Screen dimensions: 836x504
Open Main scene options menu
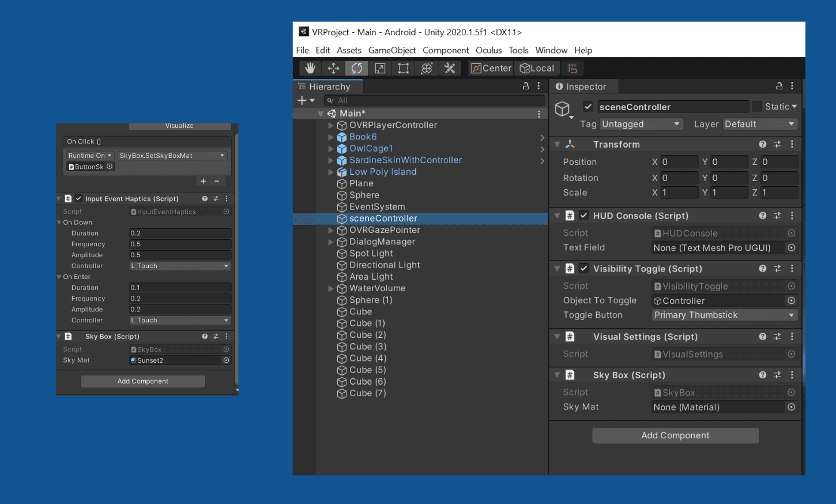(x=539, y=114)
